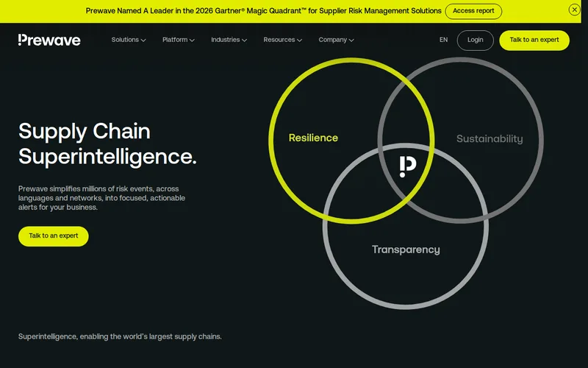The image size is (588, 368).
Task: Click the Login button
Action: pos(475,40)
